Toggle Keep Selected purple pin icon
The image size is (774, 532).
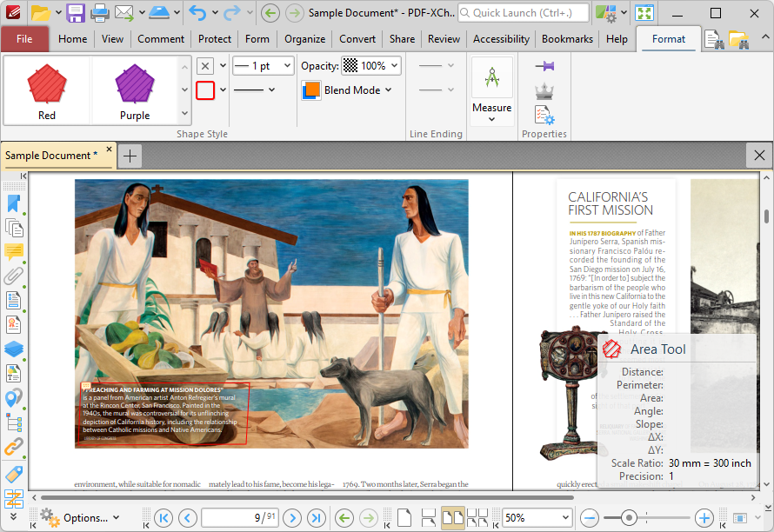[x=544, y=66]
